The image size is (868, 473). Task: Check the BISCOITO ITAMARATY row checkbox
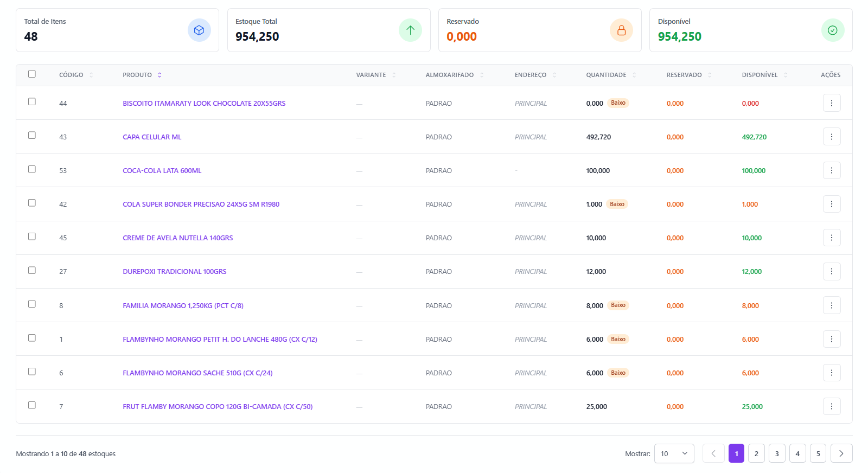click(x=32, y=101)
